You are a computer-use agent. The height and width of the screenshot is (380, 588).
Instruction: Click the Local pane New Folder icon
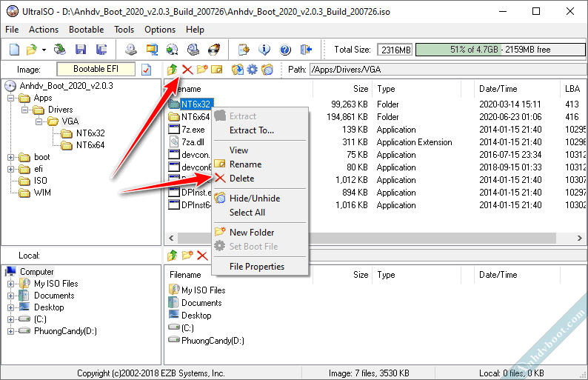[x=187, y=256]
